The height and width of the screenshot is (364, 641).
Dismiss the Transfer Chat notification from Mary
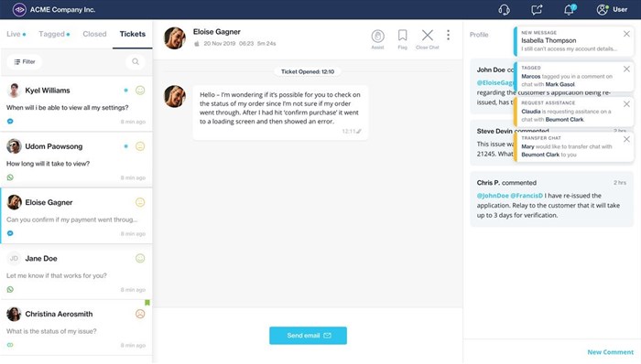click(626, 139)
